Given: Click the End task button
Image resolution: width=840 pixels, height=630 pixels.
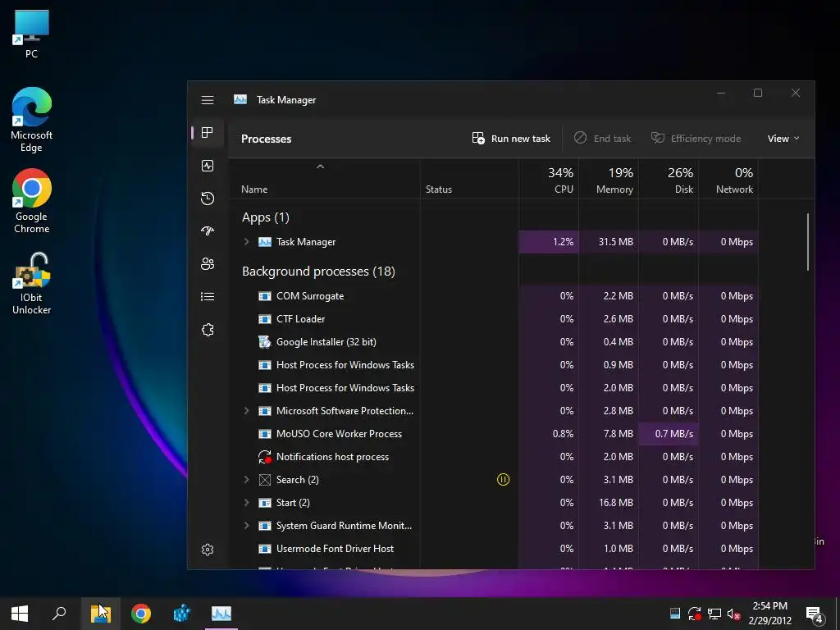Looking at the screenshot, I should (x=603, y=138).
